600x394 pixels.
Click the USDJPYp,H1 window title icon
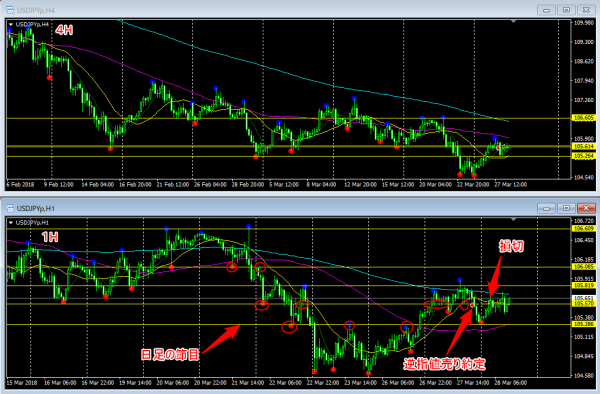point(10,208)
